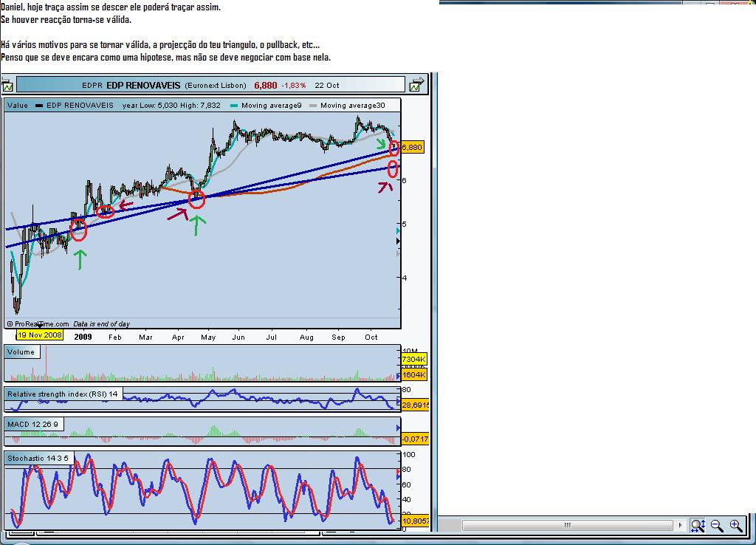This screenshot has height=545, width=756.
Task: Click the 'Feb' month label
Action: [114, 337]
